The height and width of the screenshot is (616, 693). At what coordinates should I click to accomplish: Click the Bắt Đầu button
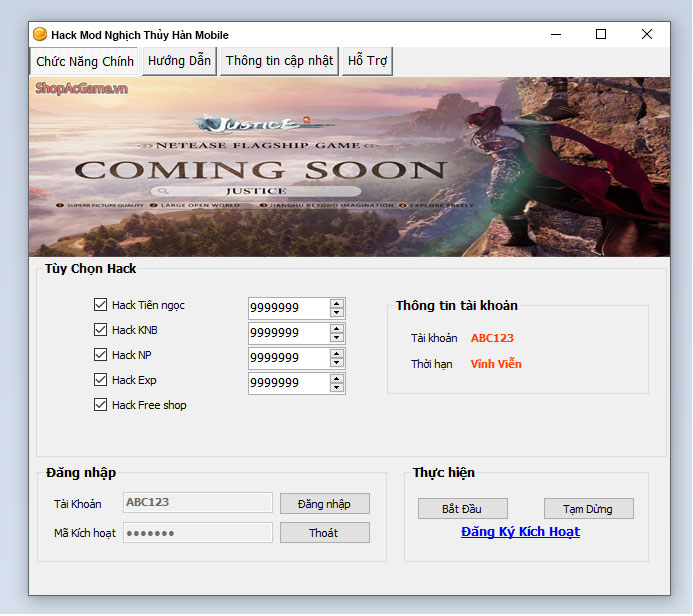pyautogui.click(x=462, y=509)
